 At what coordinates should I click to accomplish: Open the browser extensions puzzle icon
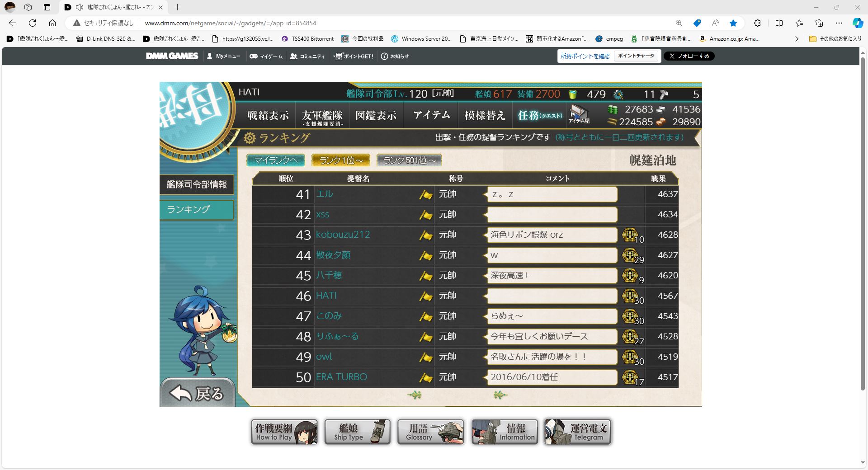pos(757,23)
